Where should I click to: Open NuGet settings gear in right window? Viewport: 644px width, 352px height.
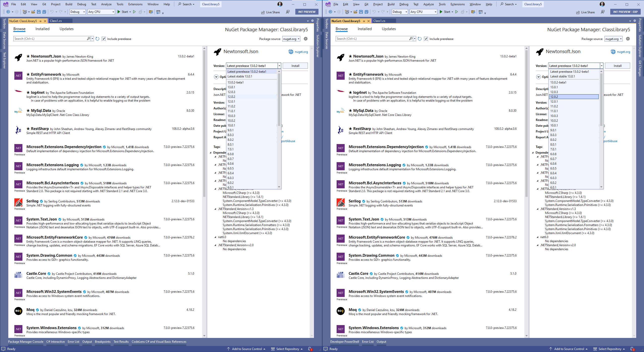(628, 39)
